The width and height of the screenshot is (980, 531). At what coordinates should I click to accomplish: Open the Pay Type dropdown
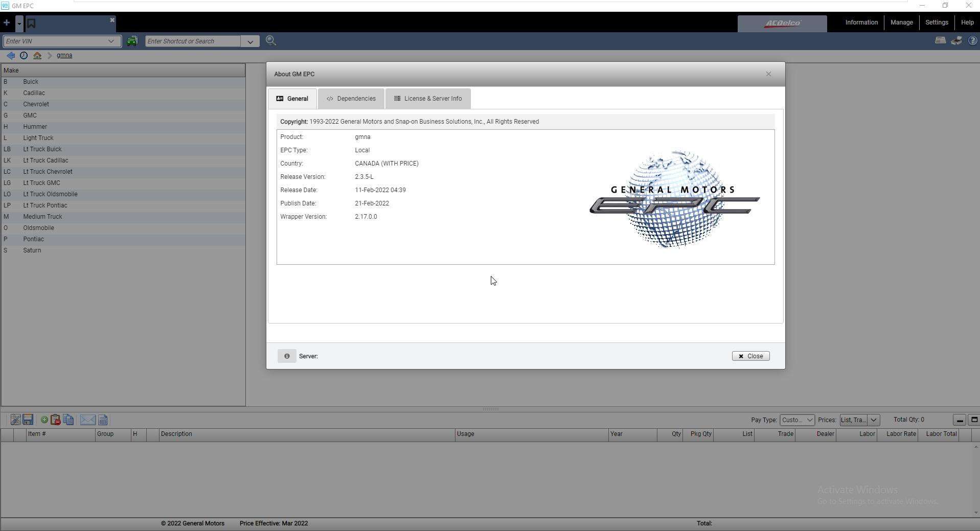click(797, 420)
